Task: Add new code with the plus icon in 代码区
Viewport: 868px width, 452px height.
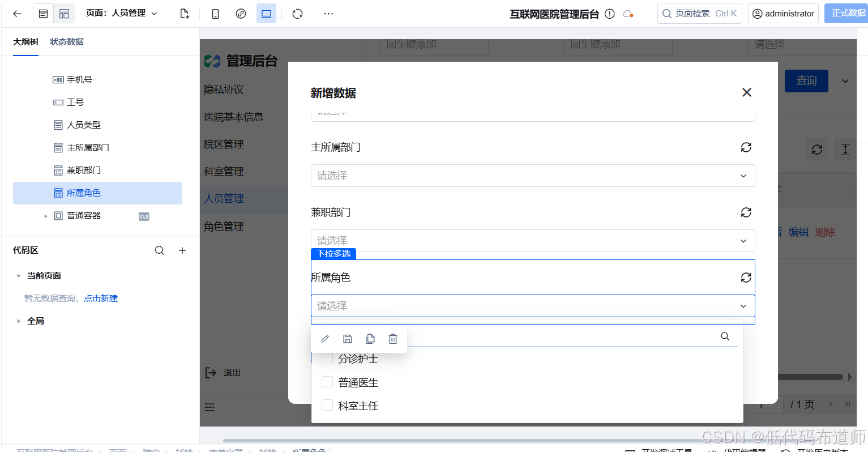Action: 182,250
